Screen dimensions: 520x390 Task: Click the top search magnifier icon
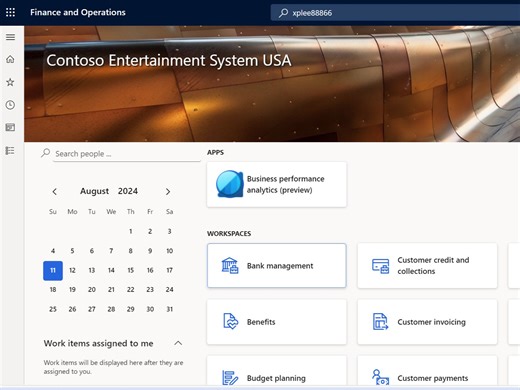(x=283, y=13)
